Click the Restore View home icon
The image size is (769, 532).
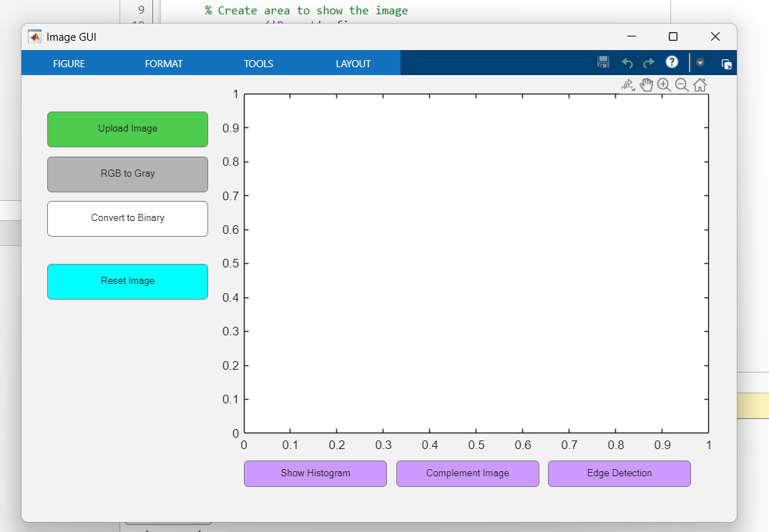coord(699,84)
